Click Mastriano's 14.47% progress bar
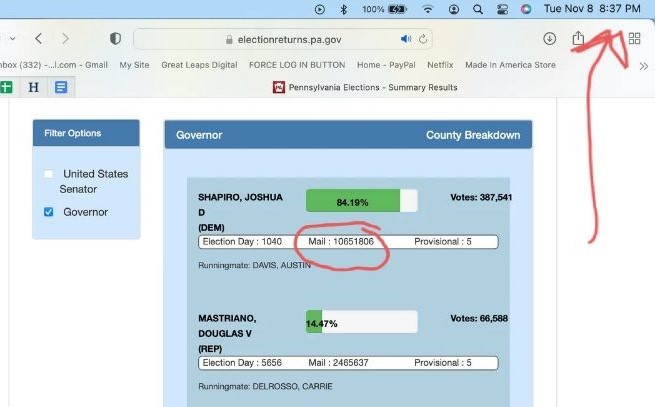The width and height of the screenshot is (655, 407). pos(362,322)
